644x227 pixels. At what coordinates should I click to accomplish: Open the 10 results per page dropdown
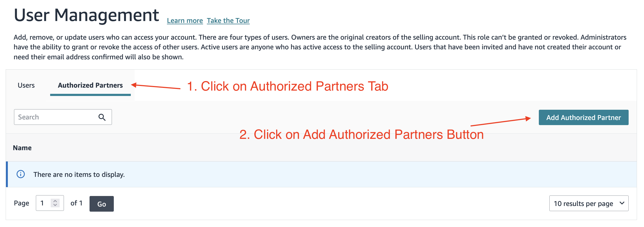(x=589, y=203)
